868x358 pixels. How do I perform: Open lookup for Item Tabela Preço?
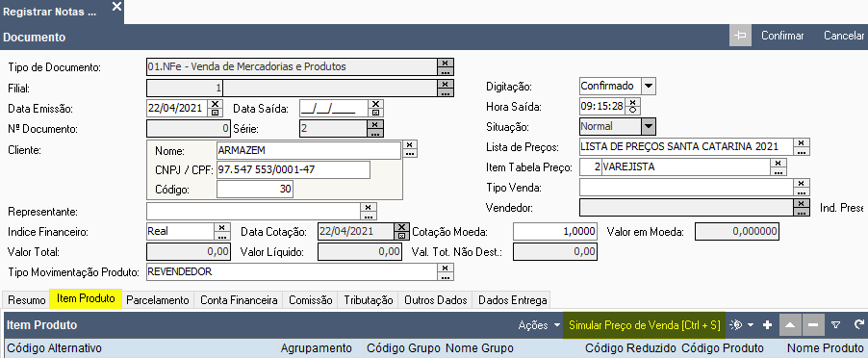779,172
